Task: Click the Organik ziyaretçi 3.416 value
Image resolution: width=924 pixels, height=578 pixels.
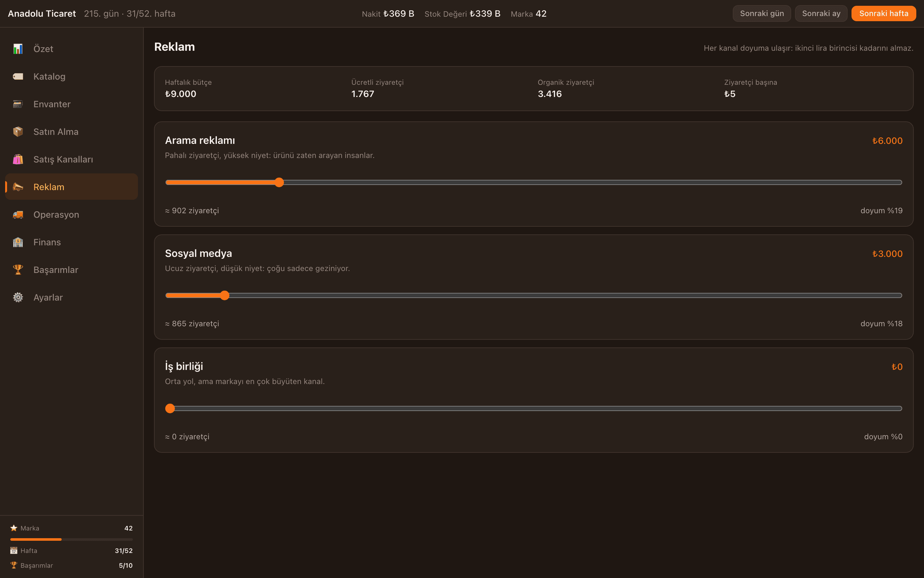Action: pos(550,94)
